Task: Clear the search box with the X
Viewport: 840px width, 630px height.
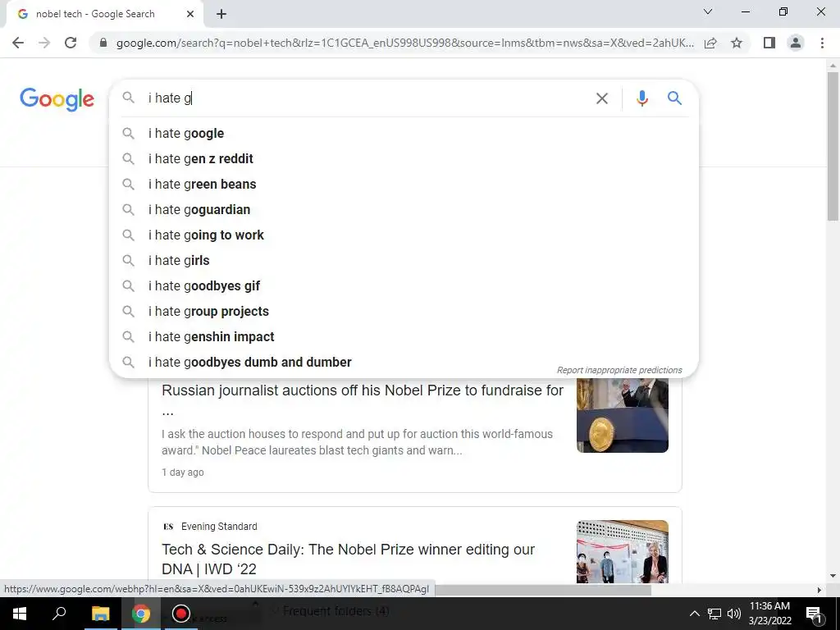Action: [x=602, y=98]
